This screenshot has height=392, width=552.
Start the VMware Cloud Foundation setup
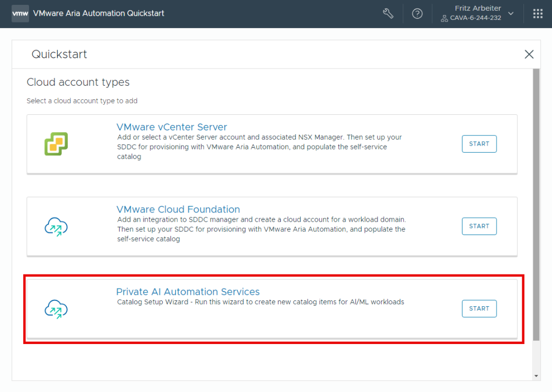479,226
